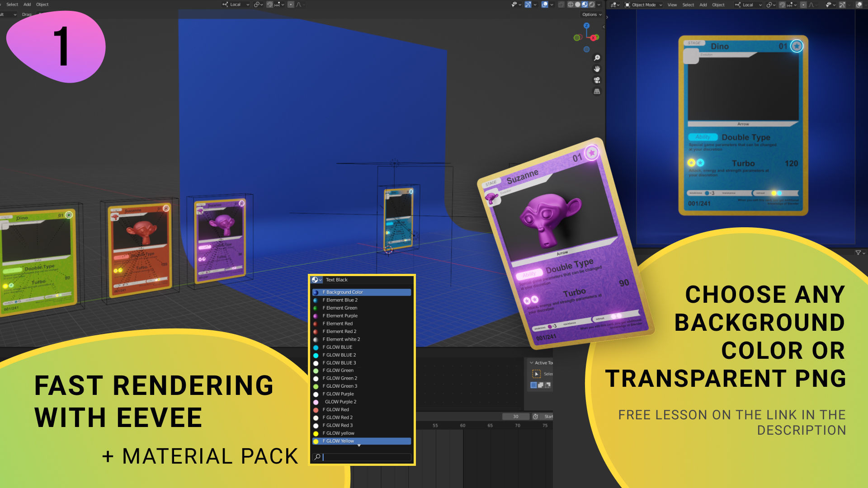This screenshot has height=488, width=868.
Task: Click the filter funnel icon below right viewport
Action: tap(858, 253)
